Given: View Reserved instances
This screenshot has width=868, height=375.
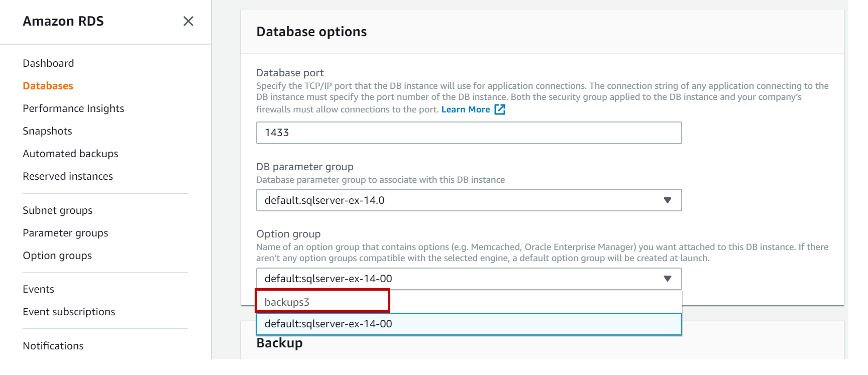Looking at the screenshot, I should click(x=68, y=176).
